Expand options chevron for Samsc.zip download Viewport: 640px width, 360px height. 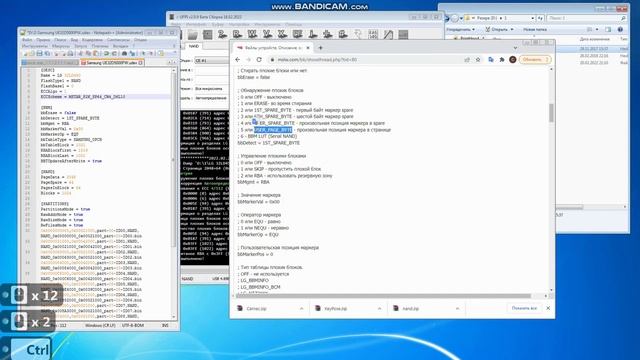tap(302, 309)
